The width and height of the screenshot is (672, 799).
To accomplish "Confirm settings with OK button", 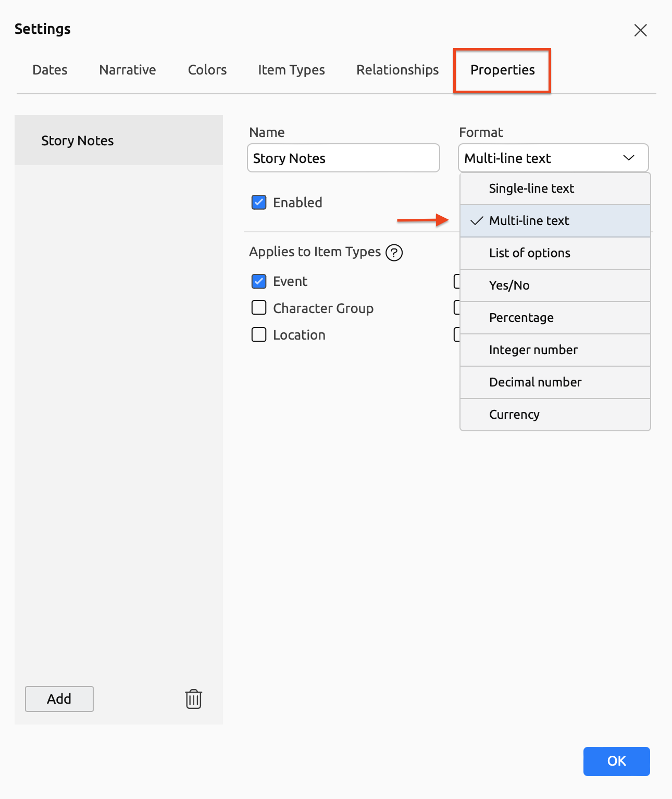I will [x=617, y=761].
